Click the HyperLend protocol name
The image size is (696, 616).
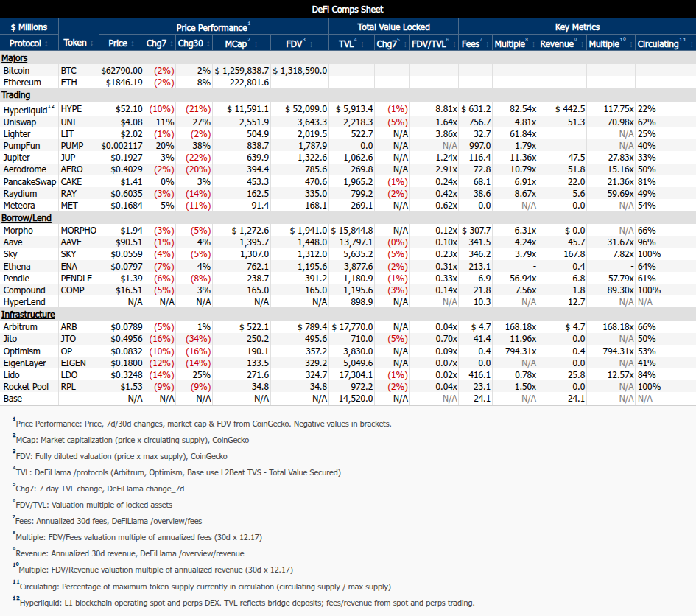pos(24,302)
